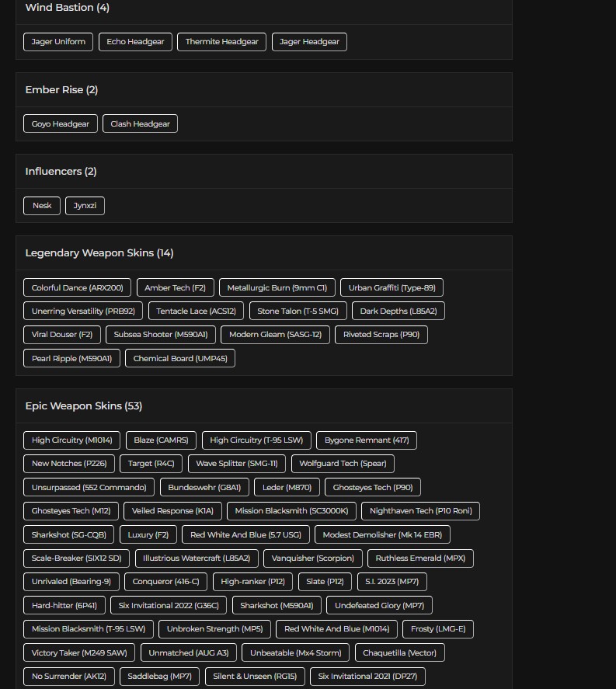Select Pearl Ripple (M590A1) skin
This screenshot has height=689, width=616.
pos(71,359)
